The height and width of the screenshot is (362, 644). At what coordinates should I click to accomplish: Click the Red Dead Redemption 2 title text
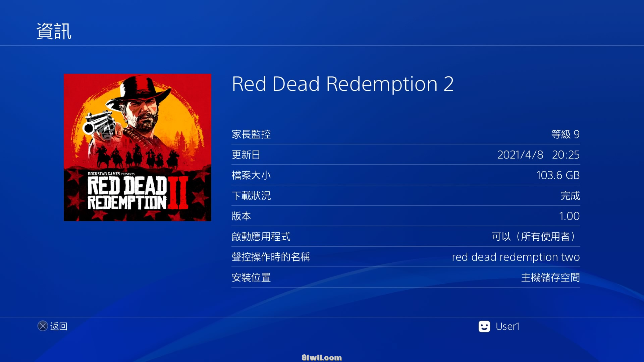click(x=343, y=84)
